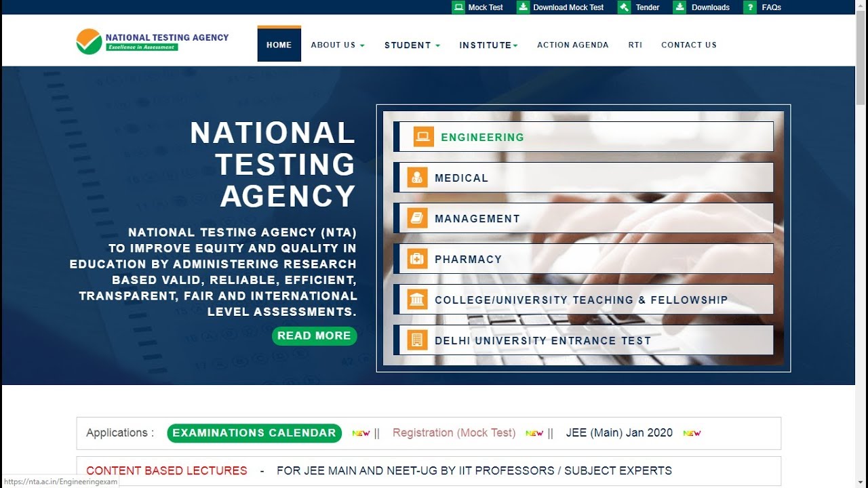The height and width of the screenshot is (488, 868).
Task: Select Delhi University Entrance Test
Action: pos(583,340)
